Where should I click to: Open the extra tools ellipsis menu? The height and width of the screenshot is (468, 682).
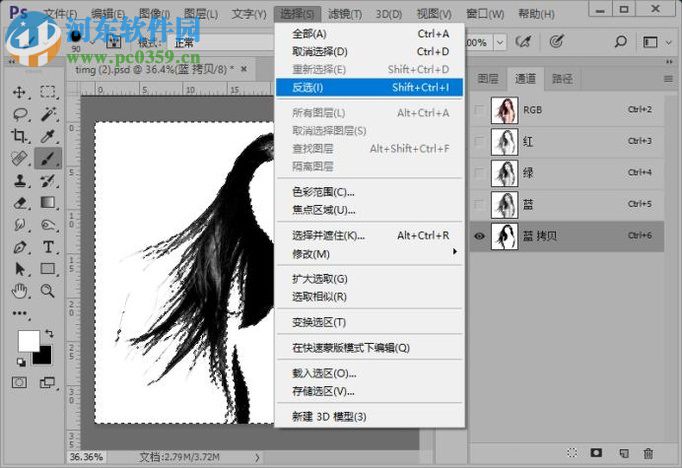(x=19, y=313)
